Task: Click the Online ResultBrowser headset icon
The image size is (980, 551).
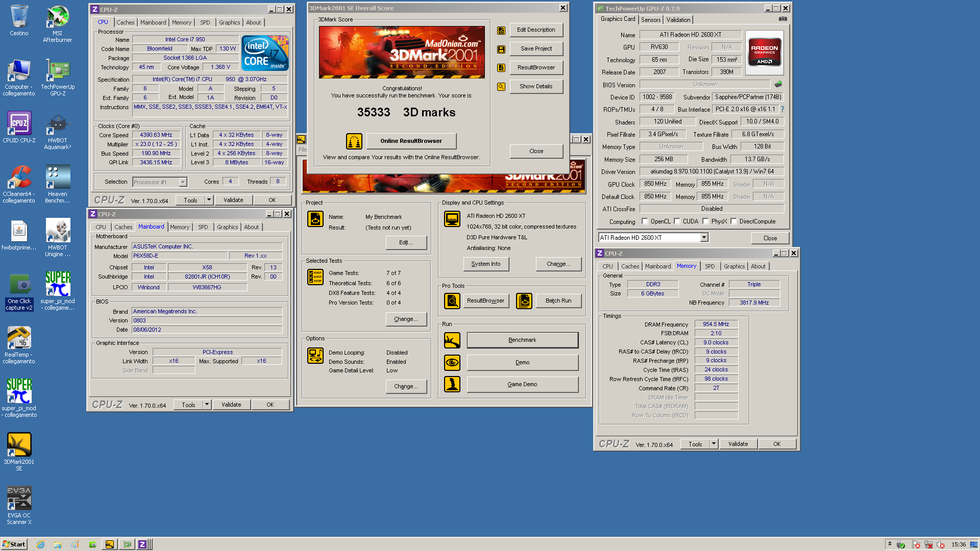Action: (x=354, y=141)
